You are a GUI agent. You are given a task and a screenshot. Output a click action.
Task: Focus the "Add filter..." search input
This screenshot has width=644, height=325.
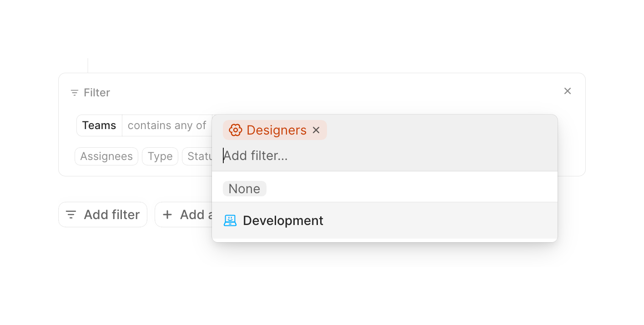(x=318, y=156)
